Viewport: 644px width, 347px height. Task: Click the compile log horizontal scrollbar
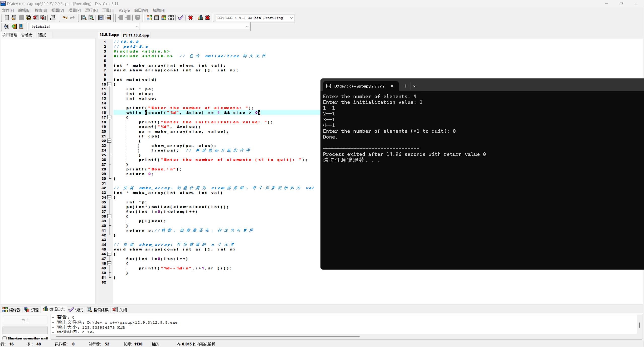click(208, 336)
